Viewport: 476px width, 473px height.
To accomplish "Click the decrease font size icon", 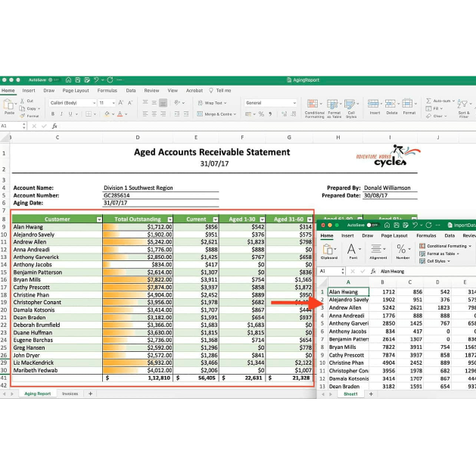I will pos(130,103).
